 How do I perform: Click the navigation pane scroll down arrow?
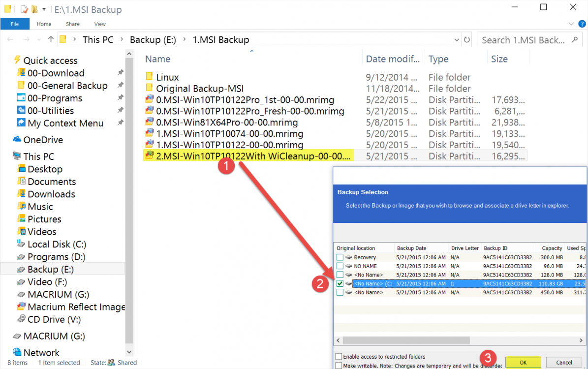[x=129, y=352]
